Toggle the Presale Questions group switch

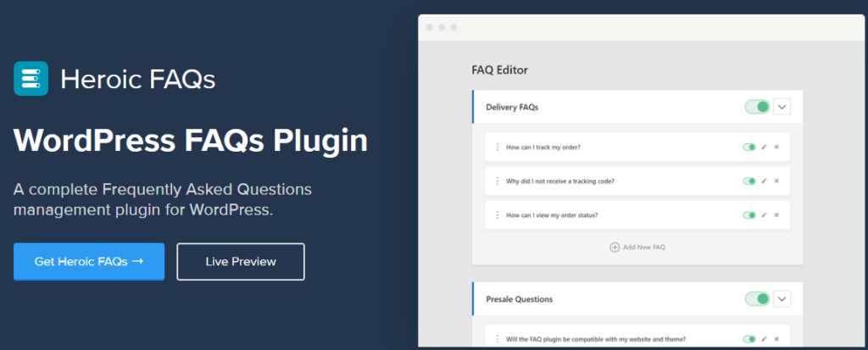tap(757, 298)
